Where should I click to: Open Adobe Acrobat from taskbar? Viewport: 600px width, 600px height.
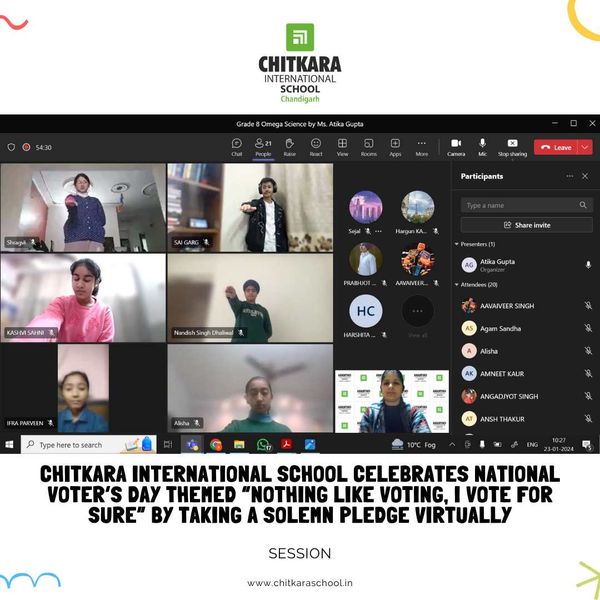(x=287, y=444)
